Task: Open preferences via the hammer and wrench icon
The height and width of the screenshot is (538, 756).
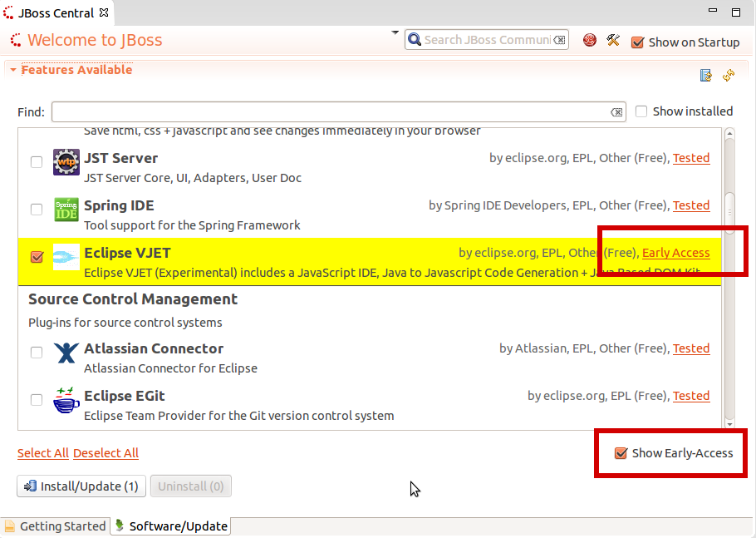Action: pyautogui.click(x=613, y=39)
